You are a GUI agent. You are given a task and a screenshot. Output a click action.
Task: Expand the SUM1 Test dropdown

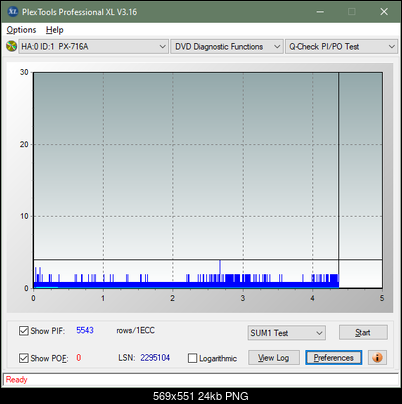click(x=287, y=333)
